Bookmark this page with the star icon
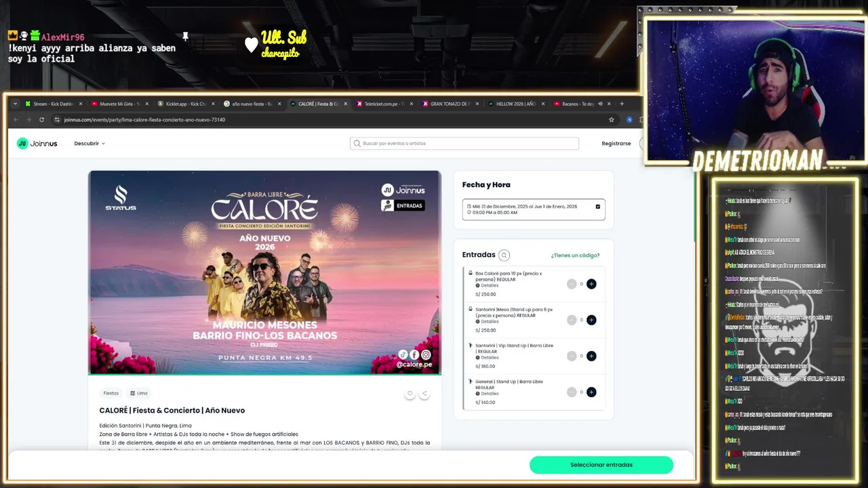 pos(611,119)
